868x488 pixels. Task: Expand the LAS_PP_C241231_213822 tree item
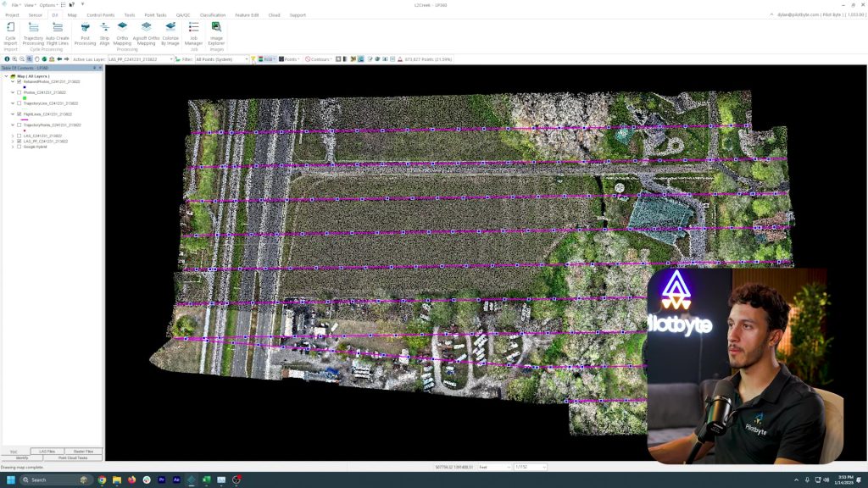pos(13,141)
